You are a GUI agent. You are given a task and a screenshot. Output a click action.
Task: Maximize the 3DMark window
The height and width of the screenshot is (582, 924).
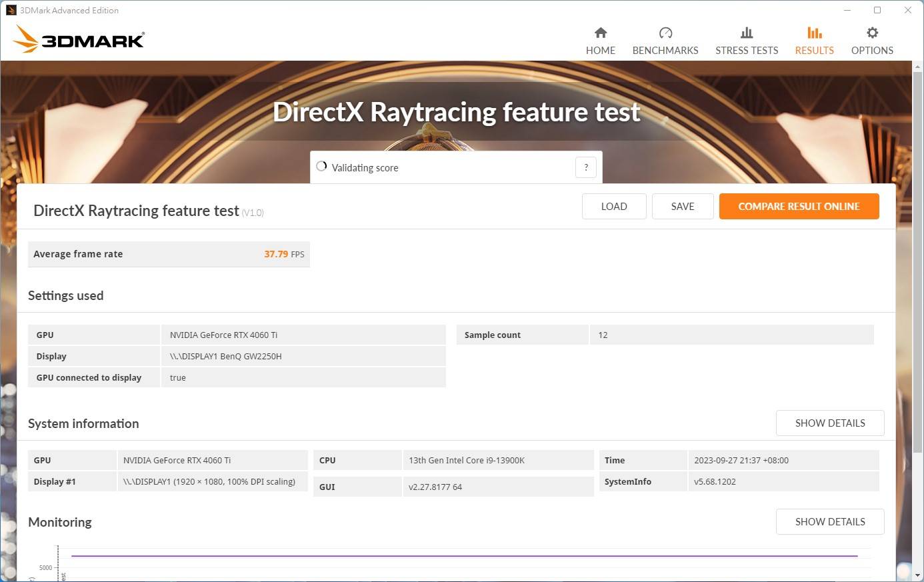877,10
